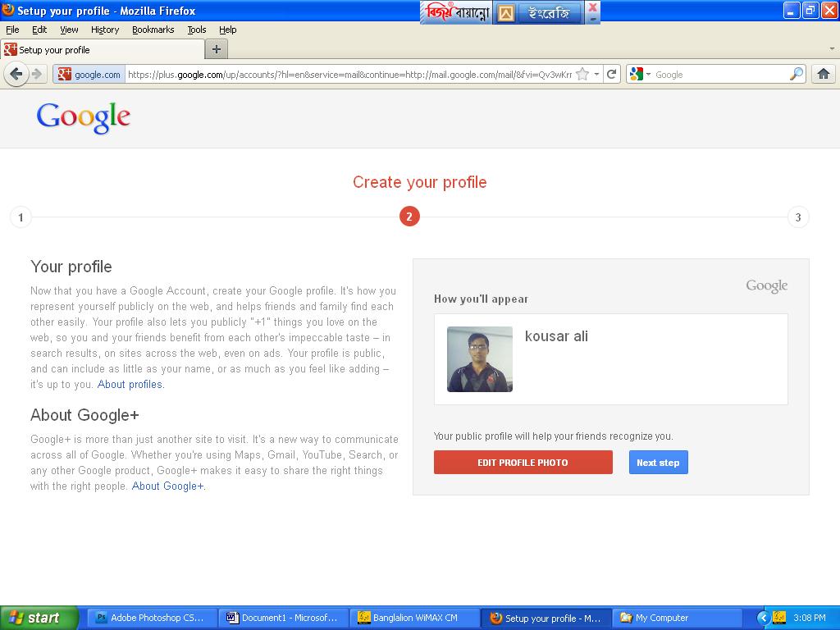840x630 pixels.
Task: Open the History menu
Action: point(105,30)
